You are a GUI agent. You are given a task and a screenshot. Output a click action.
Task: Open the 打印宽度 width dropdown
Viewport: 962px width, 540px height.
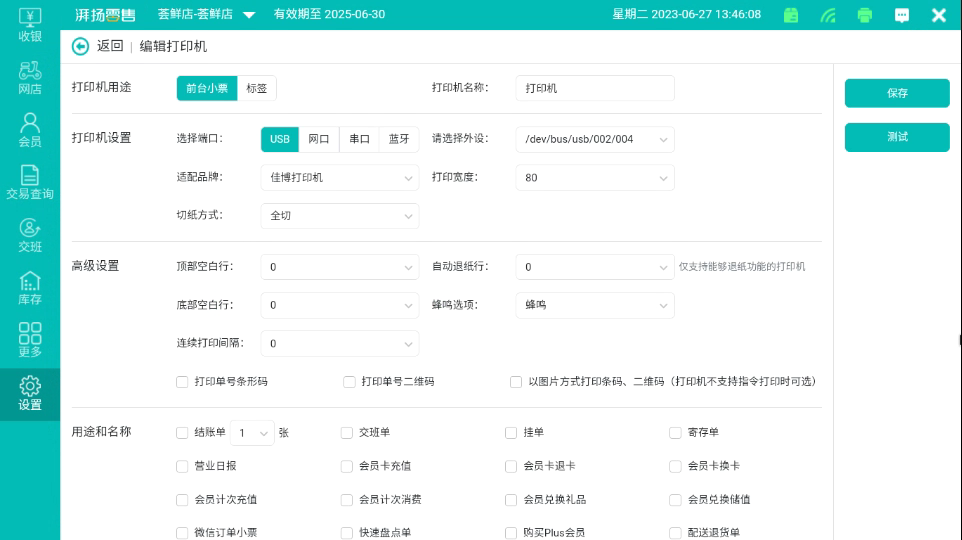click(x=594, y=178)
